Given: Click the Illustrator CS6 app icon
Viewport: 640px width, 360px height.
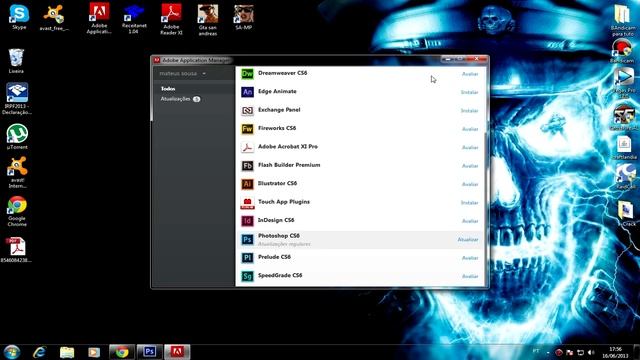Looking at the screenshot, I should [247, 184].
